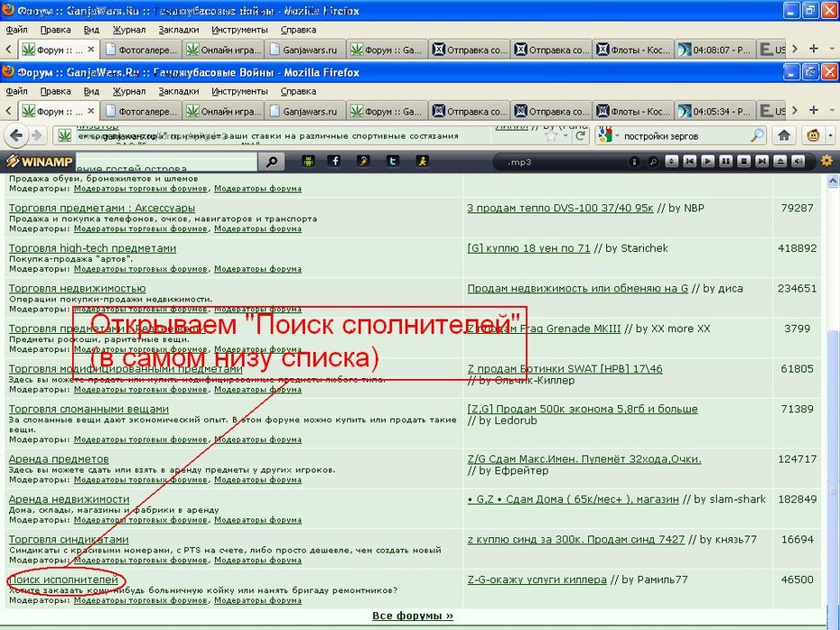Open Файл menu in the front window

[16, 91]
